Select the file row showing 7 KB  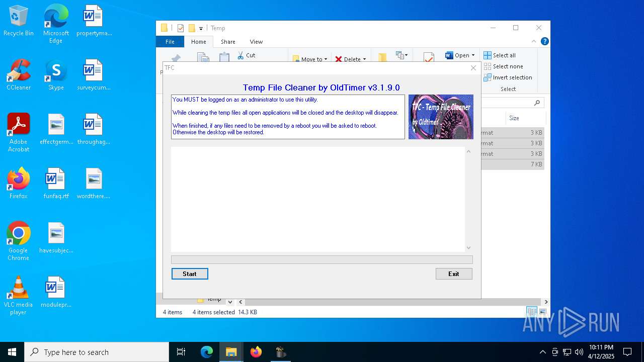click(512, 164)
